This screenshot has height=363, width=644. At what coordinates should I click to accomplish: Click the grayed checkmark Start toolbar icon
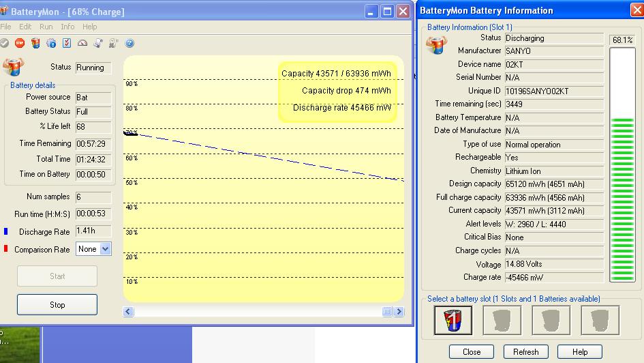[5, 43]
